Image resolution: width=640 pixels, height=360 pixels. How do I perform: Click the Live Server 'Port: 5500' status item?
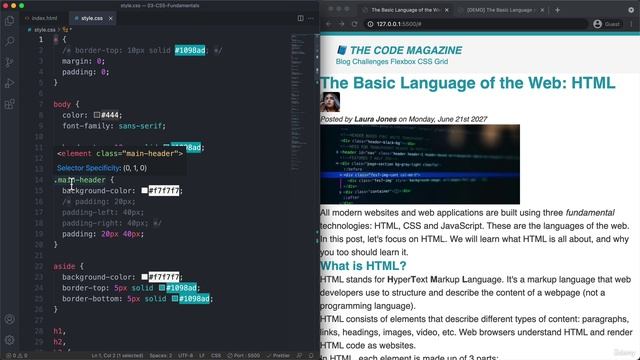point(244,356)
